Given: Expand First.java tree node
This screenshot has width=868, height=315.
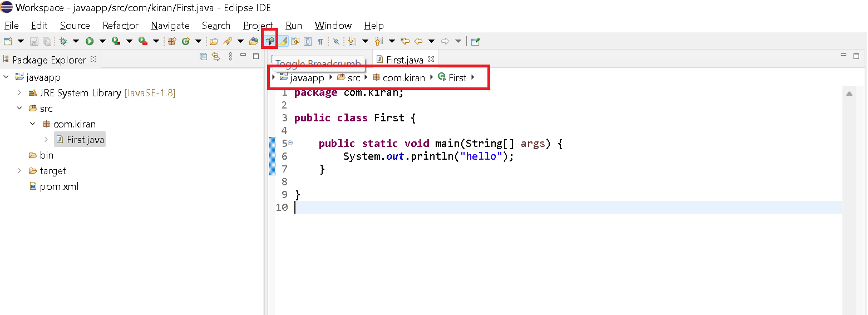Looking at the screenshot, I should (46, 139).
